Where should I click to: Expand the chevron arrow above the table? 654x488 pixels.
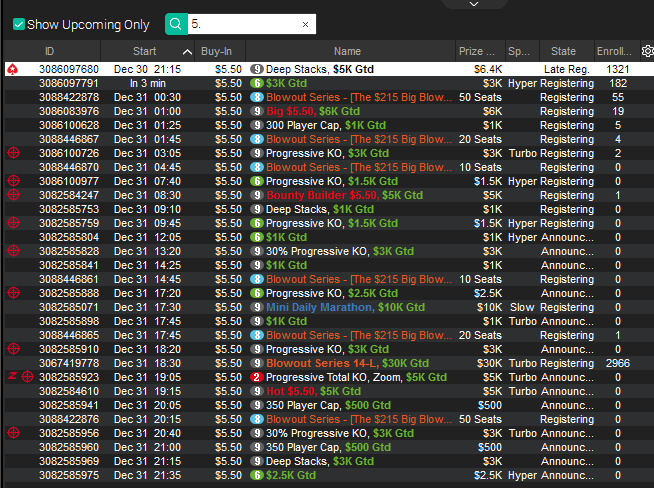click(x=474, y=4)
